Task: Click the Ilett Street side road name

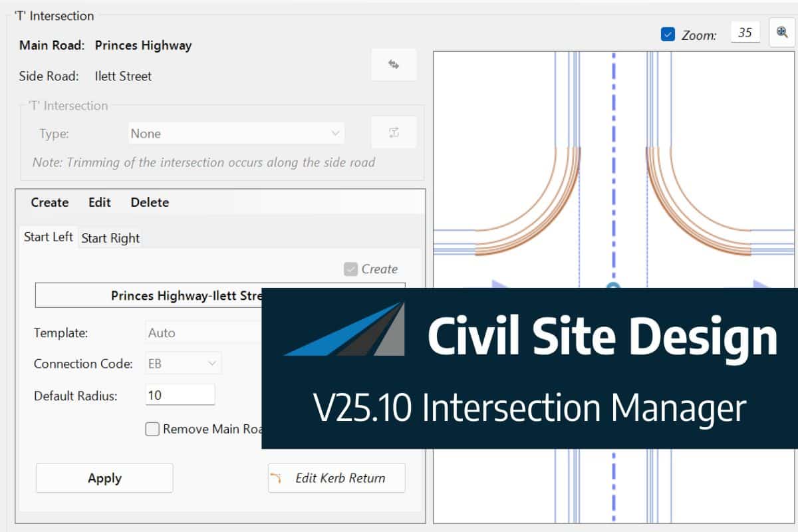Action: 123,76
